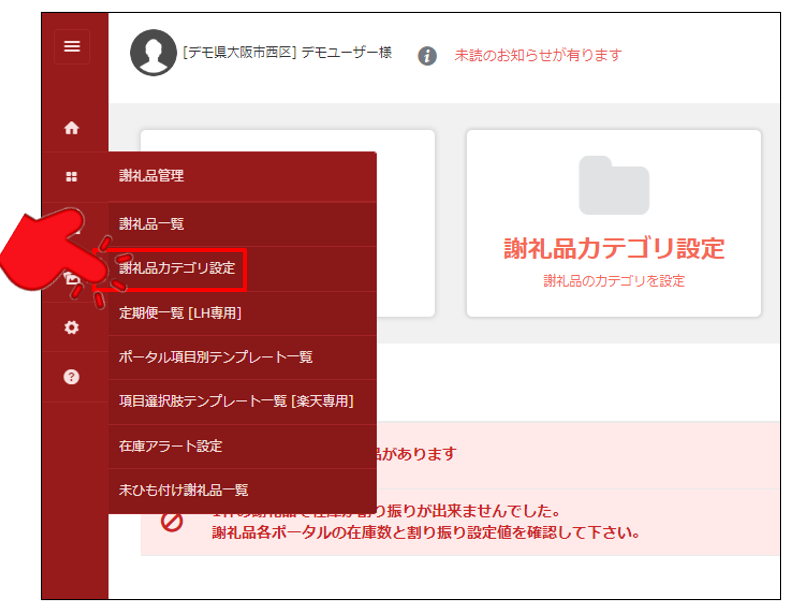801x613 pixels.
Task: Select 謝礼品カテゴリ設定 in the menu
Action: point(177,268)
